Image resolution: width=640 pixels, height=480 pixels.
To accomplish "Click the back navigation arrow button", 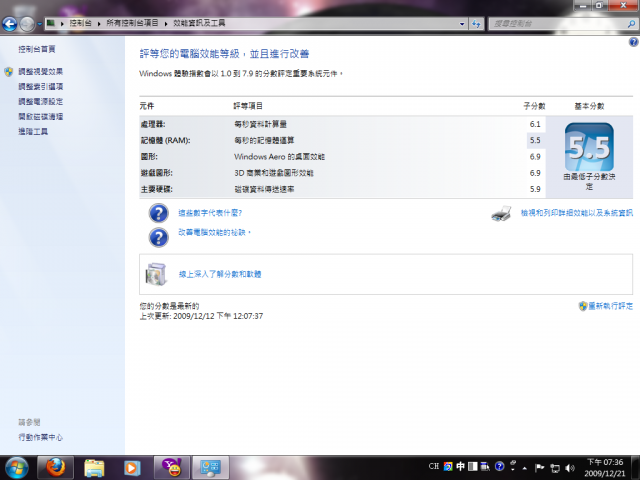I will click(9, 24).
